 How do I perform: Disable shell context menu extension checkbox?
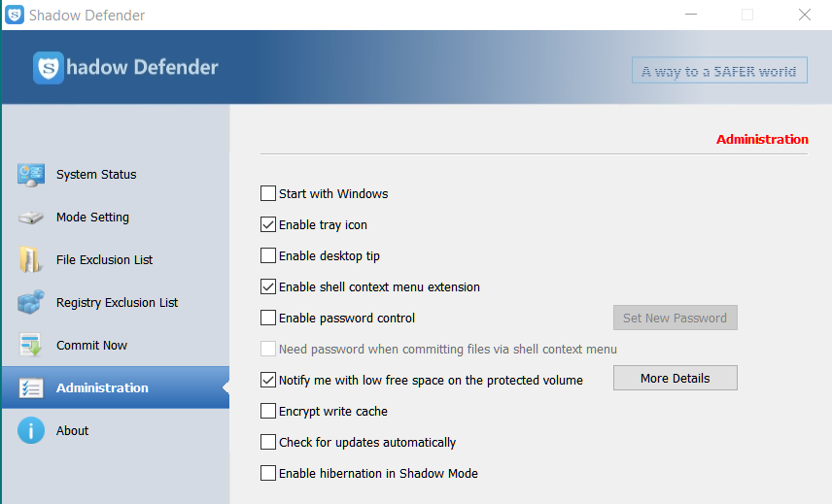[268, 287]
